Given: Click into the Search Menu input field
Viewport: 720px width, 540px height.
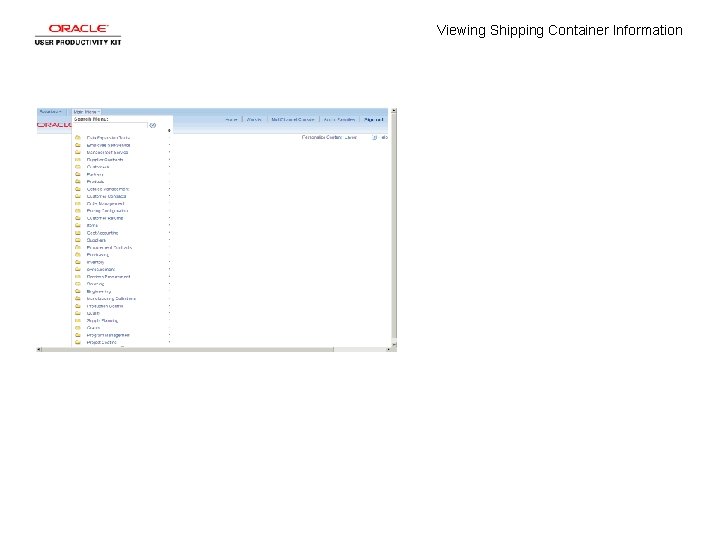Looking at the screenshot, I should click(x=110, y=125).
